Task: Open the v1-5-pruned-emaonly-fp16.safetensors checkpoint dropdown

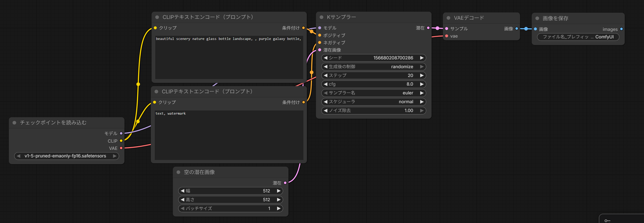Action: (x=67, y=156)
